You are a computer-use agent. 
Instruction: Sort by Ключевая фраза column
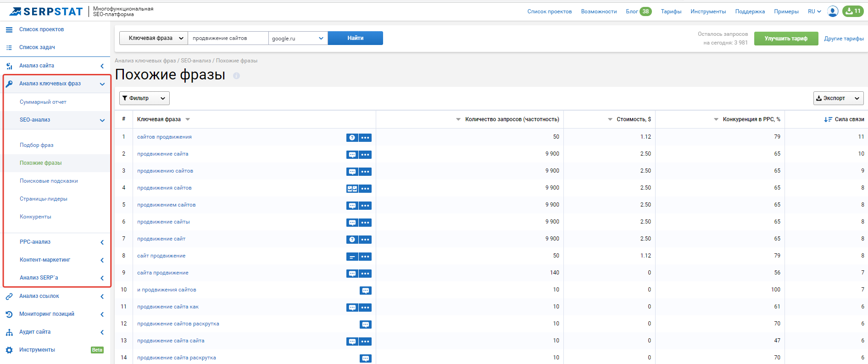(163, 119)
